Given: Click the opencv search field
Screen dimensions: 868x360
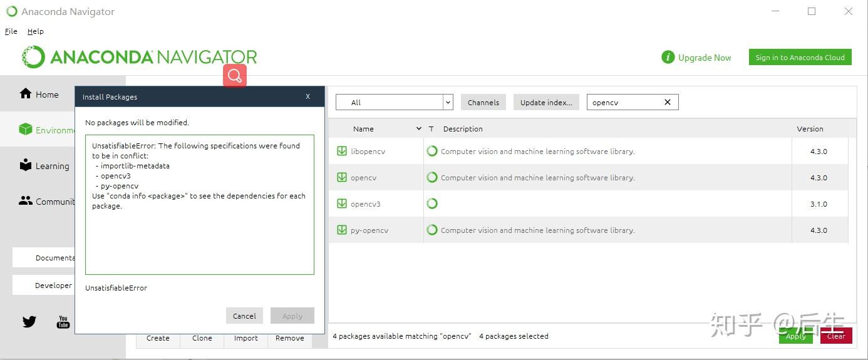Looking at the screenshot, I should coord(624,102).
